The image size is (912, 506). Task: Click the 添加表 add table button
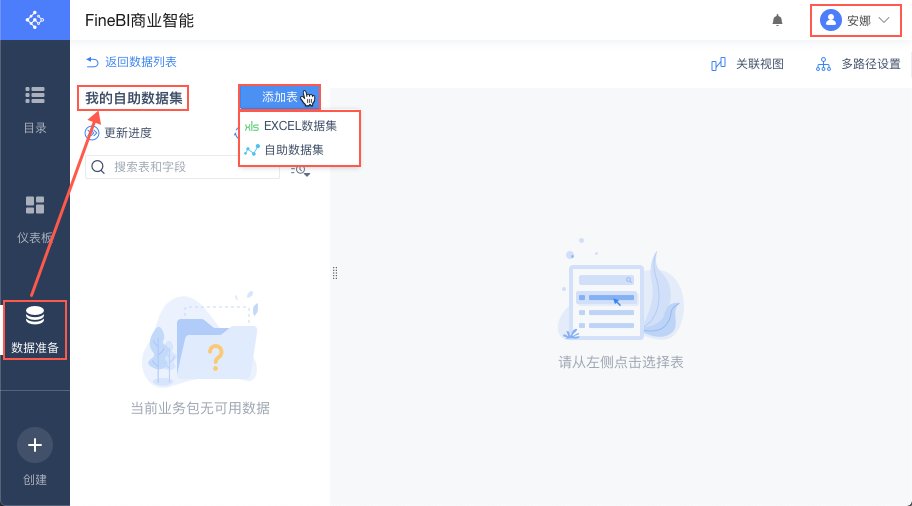[x=280, y=97]
